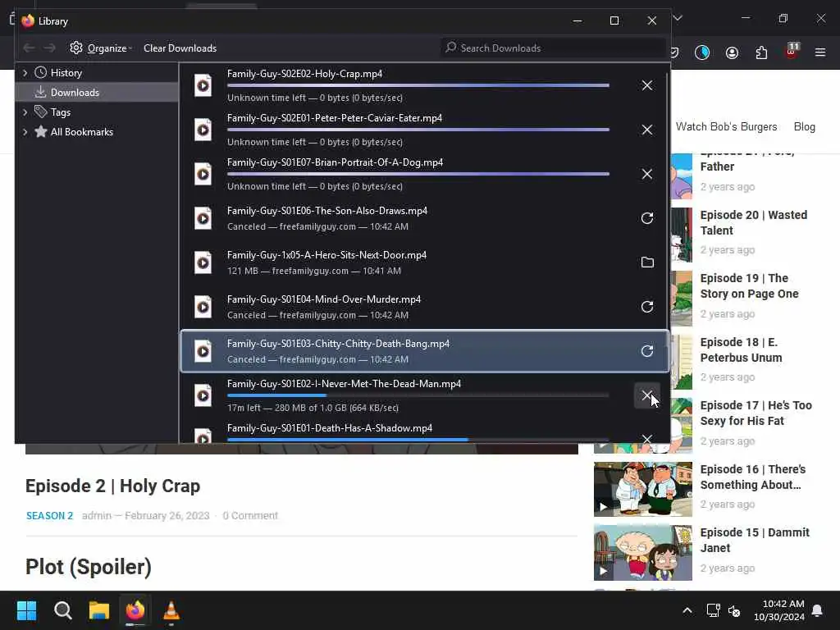Viewport: 840px width, 630px height.
Task: Open notifications bell in taskbar
Action: [x=817, y=610]
